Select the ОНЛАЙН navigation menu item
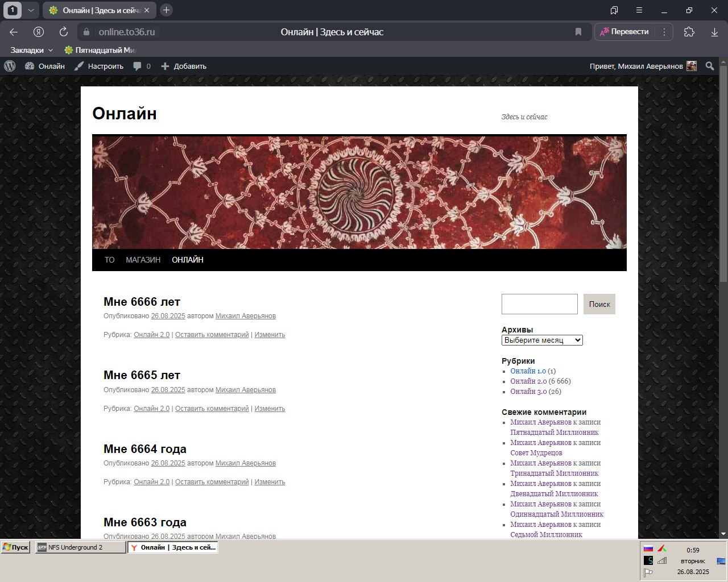The image size is (728, 582). 188,260
